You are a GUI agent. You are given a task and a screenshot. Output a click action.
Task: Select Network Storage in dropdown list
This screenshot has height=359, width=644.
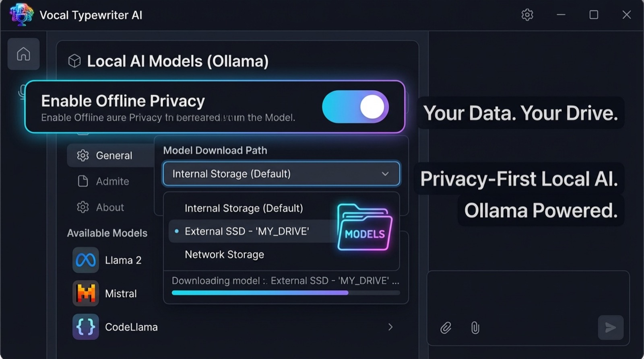point(224,254)
